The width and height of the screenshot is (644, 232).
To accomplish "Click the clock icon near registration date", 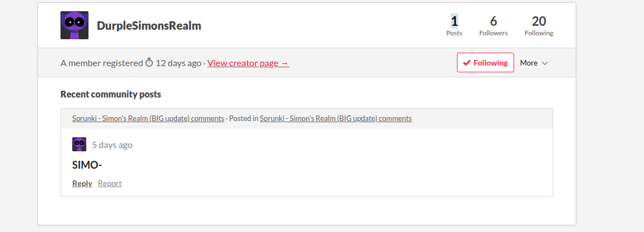I will pos(149,63).
